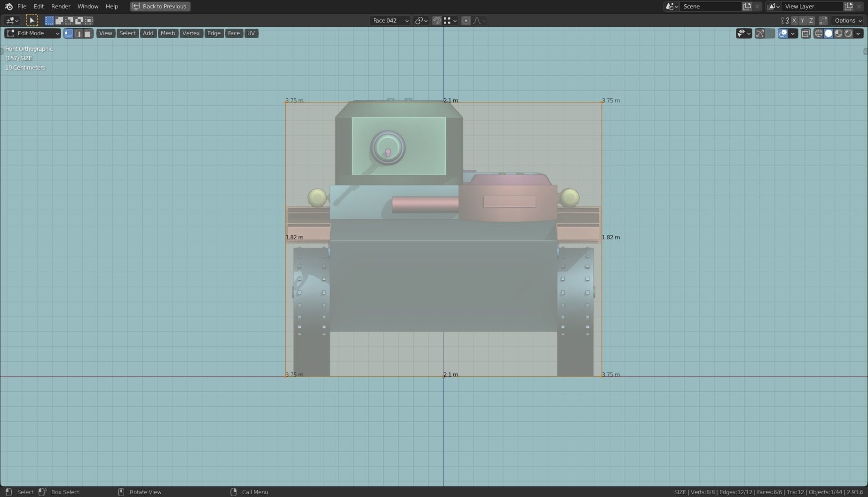Viewport: 868px width, 497px height.
Task: Toggle snapping magnet icon
Action: click(x=437, y=20)
